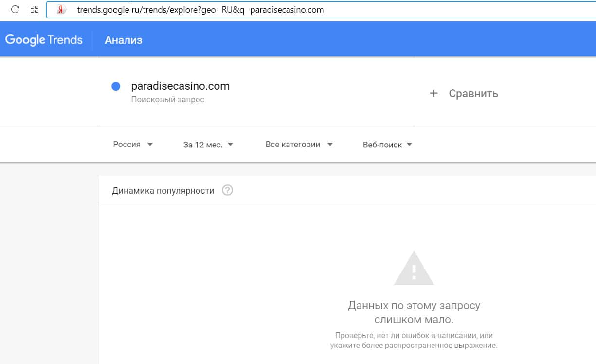
Task: Click the blue dot next to paradisecasino.com
Action: [116, 87]
